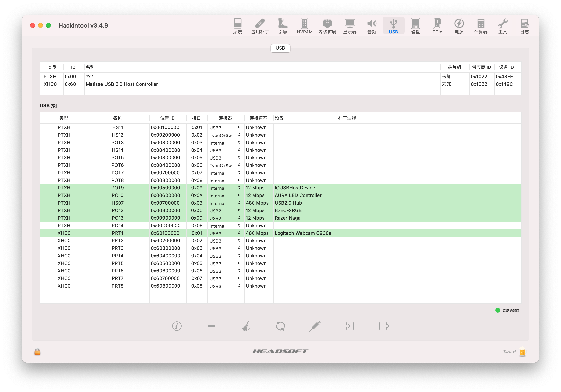561x392 pixels.
Task: Click the syringe inject icon
Action: pos(315,326)
